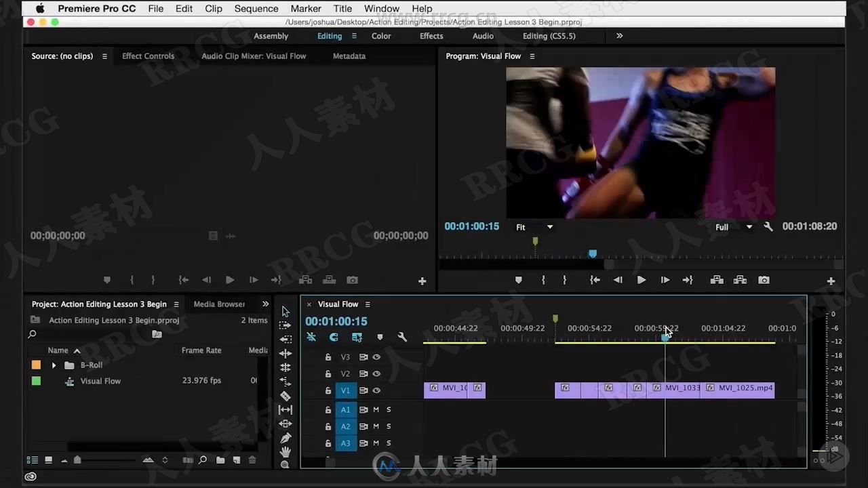Switch to Assembly workspace
The image size is (868, 488).
pos(271,36)
